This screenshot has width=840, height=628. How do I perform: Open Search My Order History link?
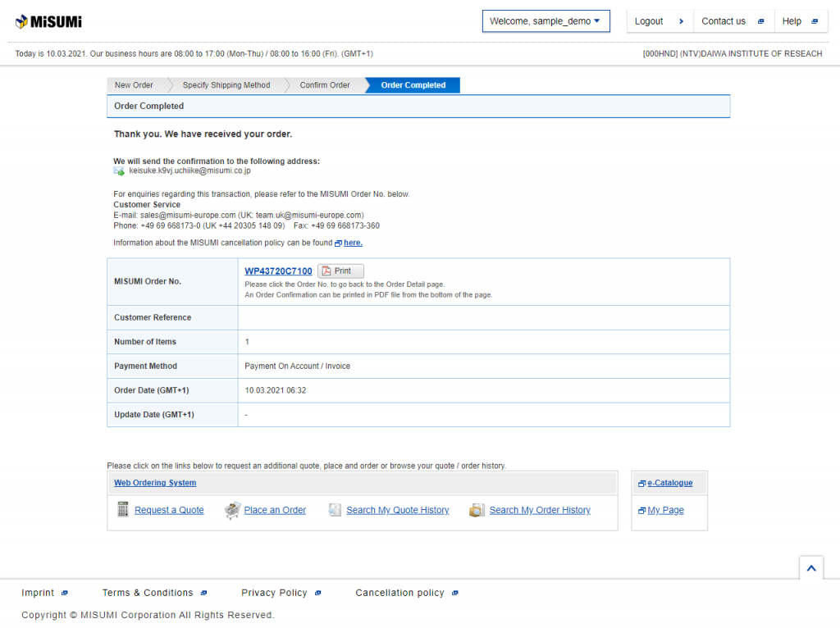540,510
